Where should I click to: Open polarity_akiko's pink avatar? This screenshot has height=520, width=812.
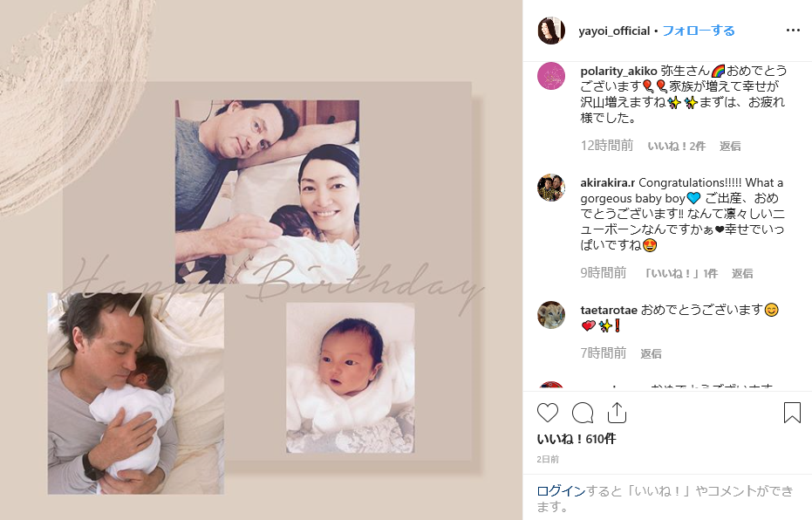[551, 76]
